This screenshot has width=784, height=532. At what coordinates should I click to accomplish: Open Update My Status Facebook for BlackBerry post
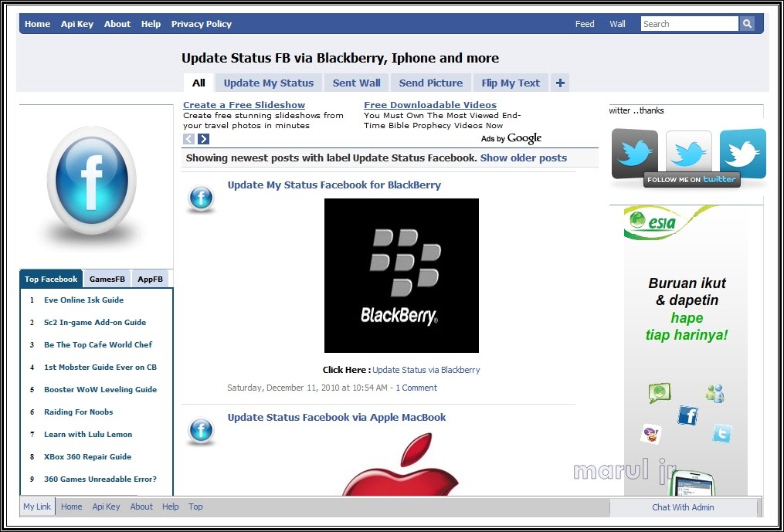pyautogui.click(x=334, y=185)
